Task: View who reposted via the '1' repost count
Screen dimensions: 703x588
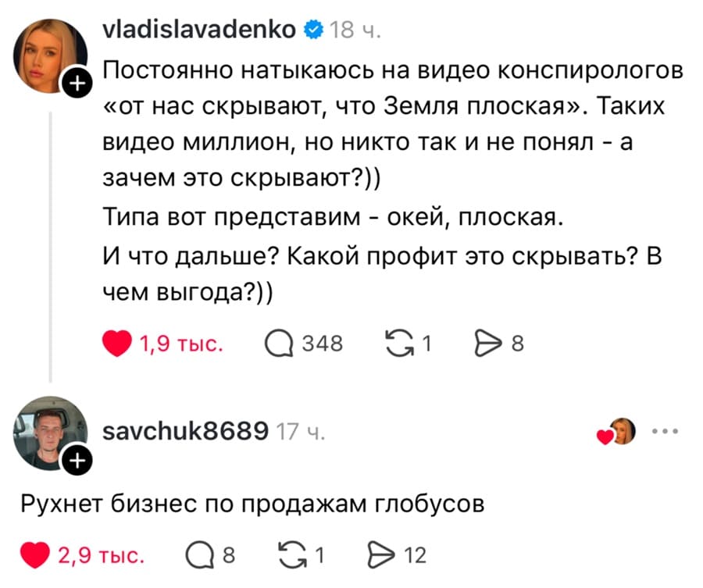Action: tap(426, 341)
